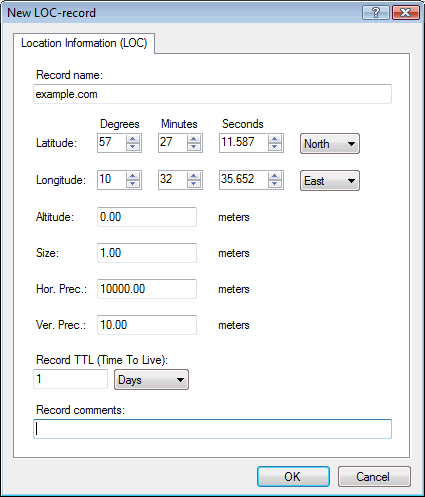Viewport: 425px width, 497px height.
Task: Decrease longitude seconds with down arrow
Action: pyautogui.click(x=275, y=184)
